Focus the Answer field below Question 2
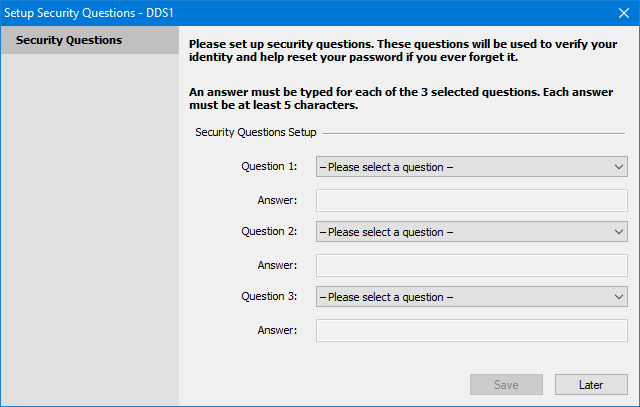The height and width of the screenshot is (407, 640). (471, 265)
